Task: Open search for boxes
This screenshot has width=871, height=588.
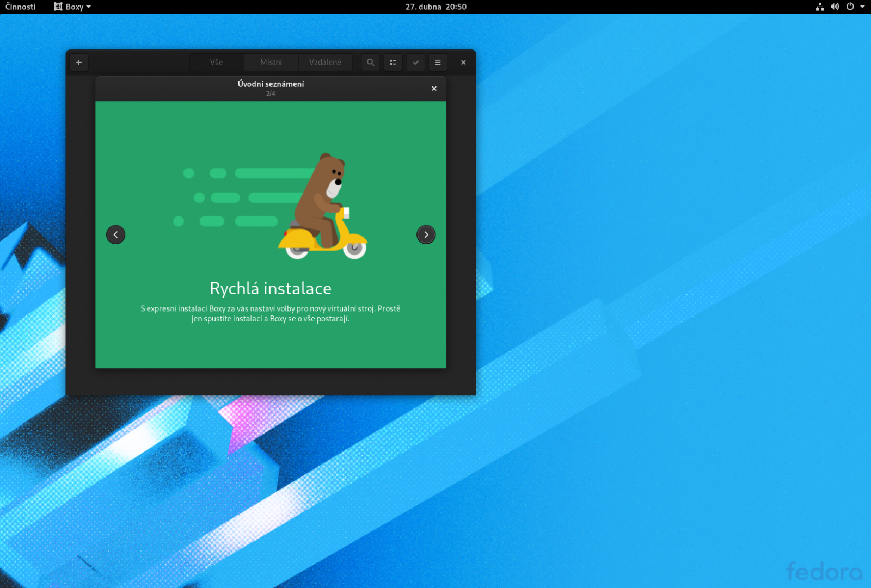Action: click(x=370, y=62)
